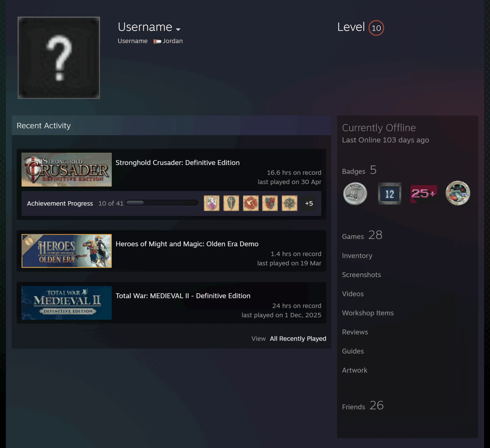Click the Jordan flag icon
The width and height of the screenshot is (490, 448).
click(x=157, y=41)
